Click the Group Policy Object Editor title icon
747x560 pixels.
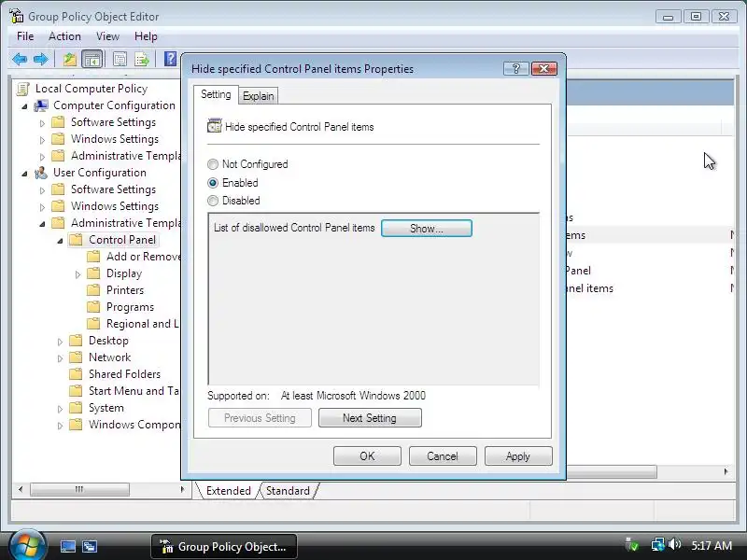[16, 16]
